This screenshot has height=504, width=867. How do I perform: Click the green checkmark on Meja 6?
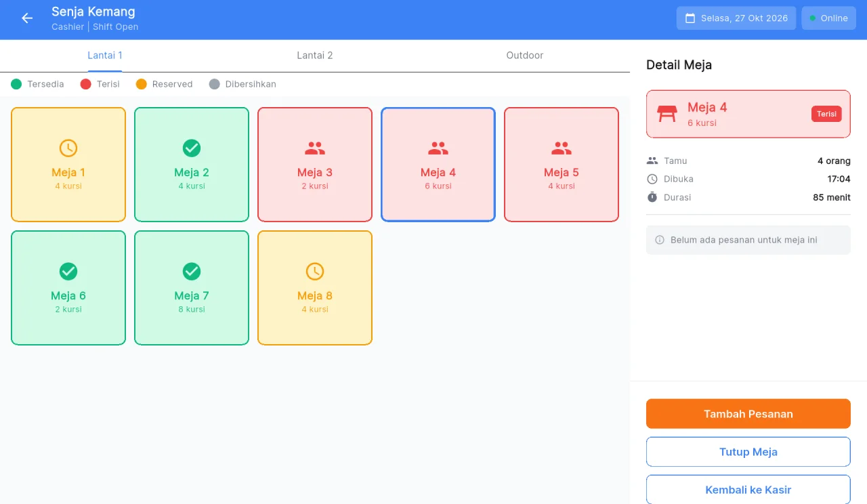(x=68, y=272)
